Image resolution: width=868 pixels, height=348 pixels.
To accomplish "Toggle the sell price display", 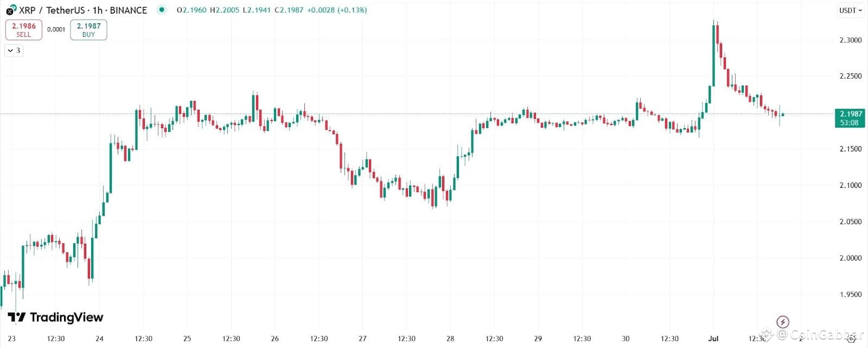I will (23, 29).
